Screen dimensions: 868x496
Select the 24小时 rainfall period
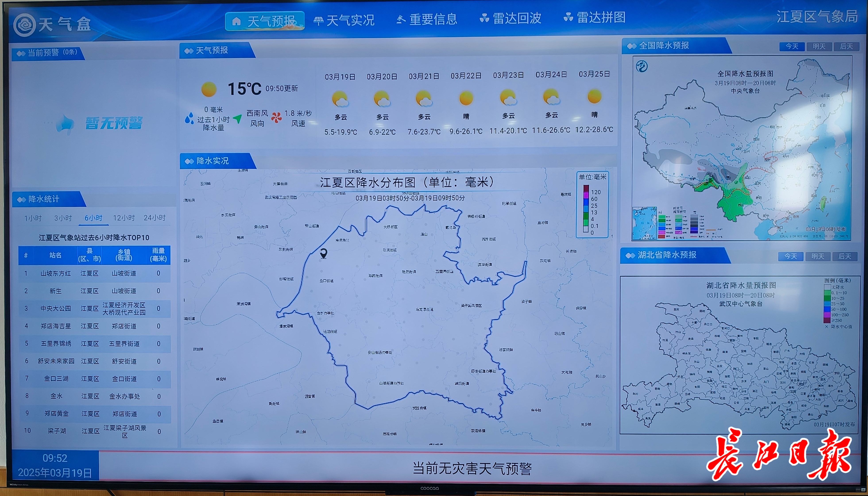155,218
